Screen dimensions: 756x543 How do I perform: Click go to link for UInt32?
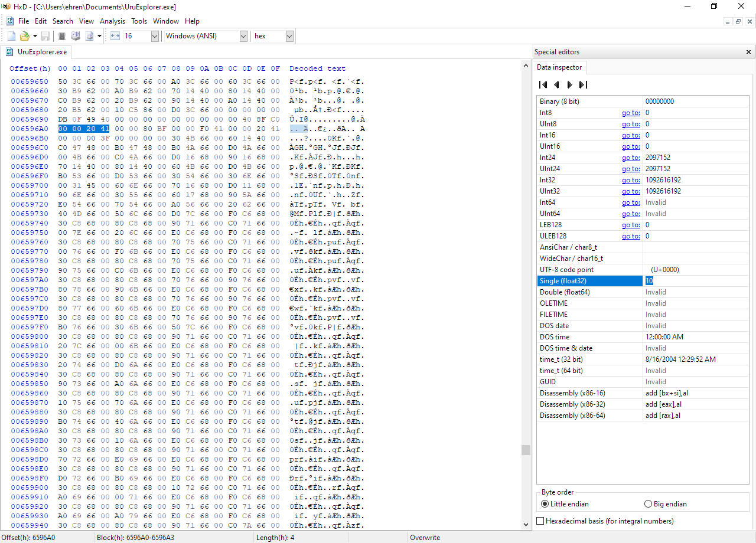[631, 191]
